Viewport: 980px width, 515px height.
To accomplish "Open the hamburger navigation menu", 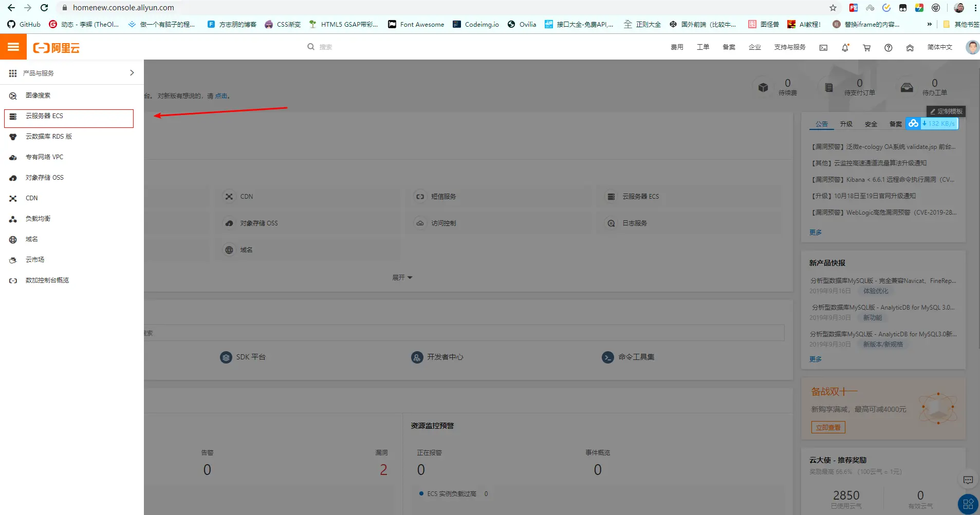I will 13,46.
